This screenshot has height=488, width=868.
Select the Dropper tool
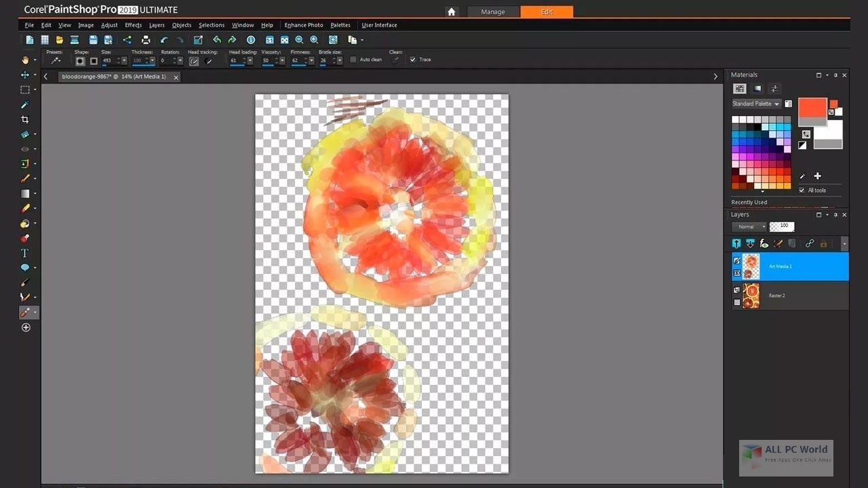click(x=25, y=104)
